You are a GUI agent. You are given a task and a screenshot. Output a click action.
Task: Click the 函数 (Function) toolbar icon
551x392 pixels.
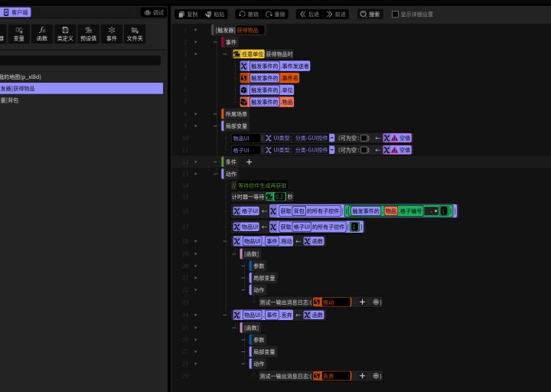[42, 33]
